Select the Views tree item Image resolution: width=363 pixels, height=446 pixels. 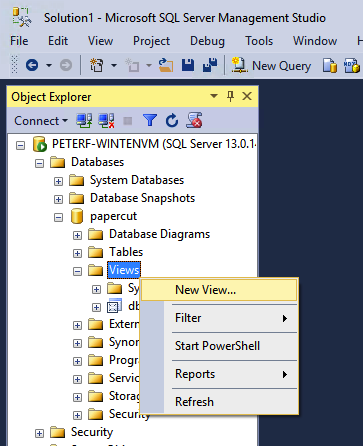(124, 270)
